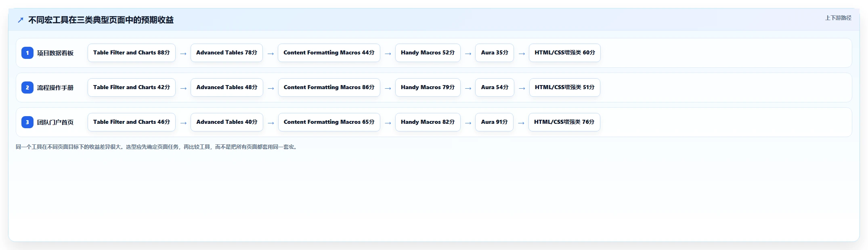
Task: Click the heading 不同宏工具在三类典型页面中的预期收益
Action: [101, 20]
